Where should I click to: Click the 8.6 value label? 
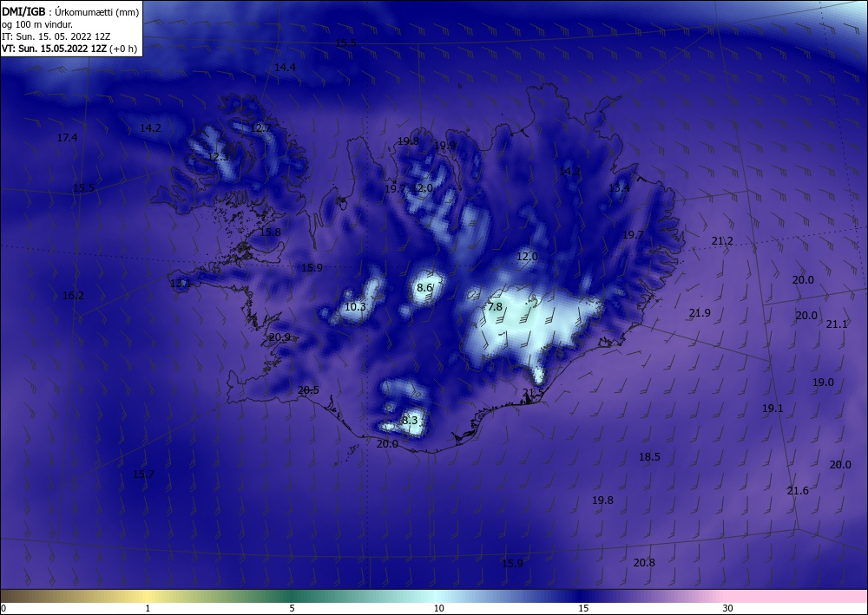point(424,288)
